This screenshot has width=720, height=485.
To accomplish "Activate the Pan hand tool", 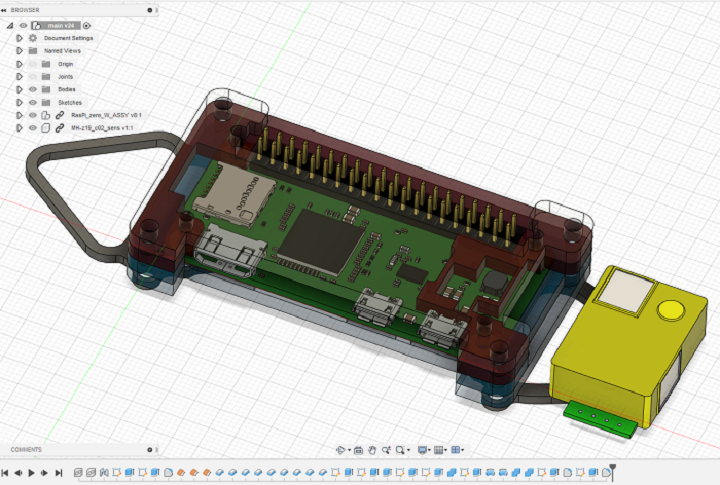I will (372, 450).
